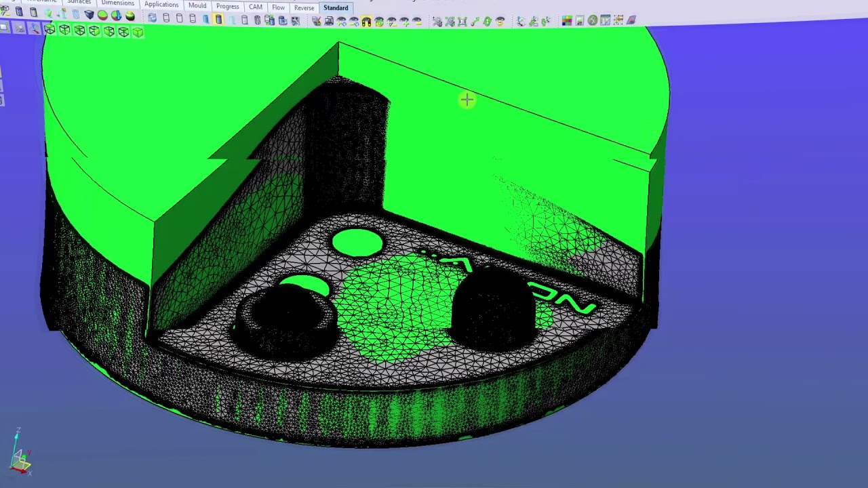Toggle the highlighted horseshoe magnet icon

tap(366, 22)
